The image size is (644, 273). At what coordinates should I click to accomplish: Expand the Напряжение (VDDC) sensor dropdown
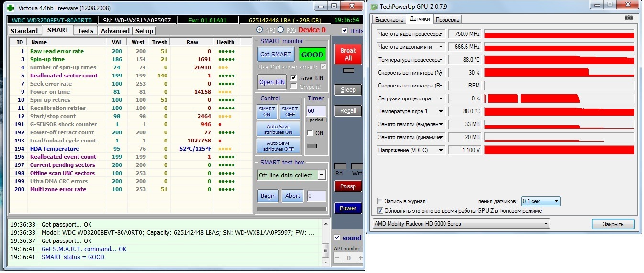pos(441,150)
